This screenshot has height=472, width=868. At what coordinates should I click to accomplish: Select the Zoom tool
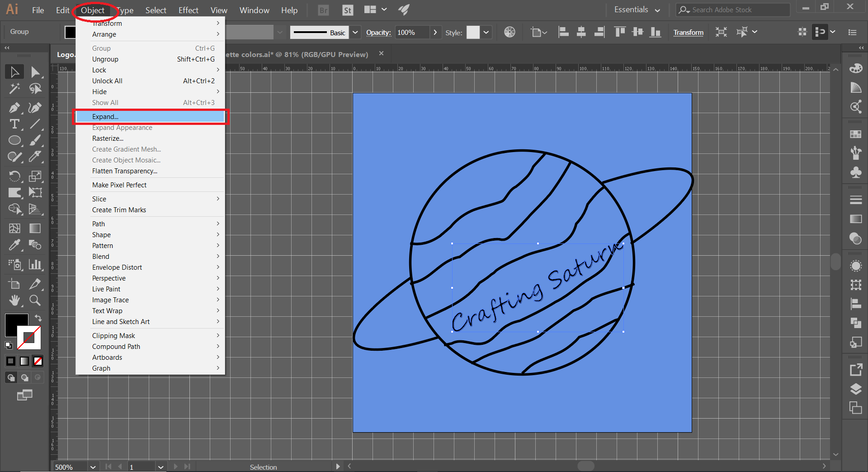(35, 300)
